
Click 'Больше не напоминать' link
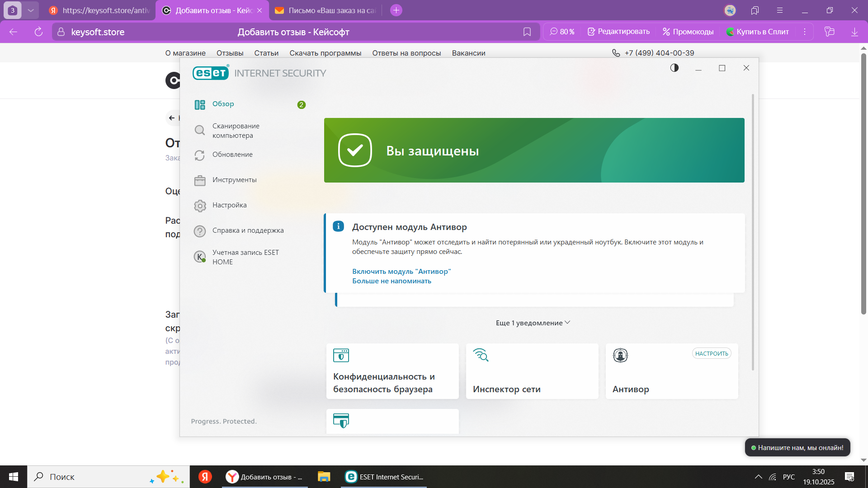(x=392, y=281)
